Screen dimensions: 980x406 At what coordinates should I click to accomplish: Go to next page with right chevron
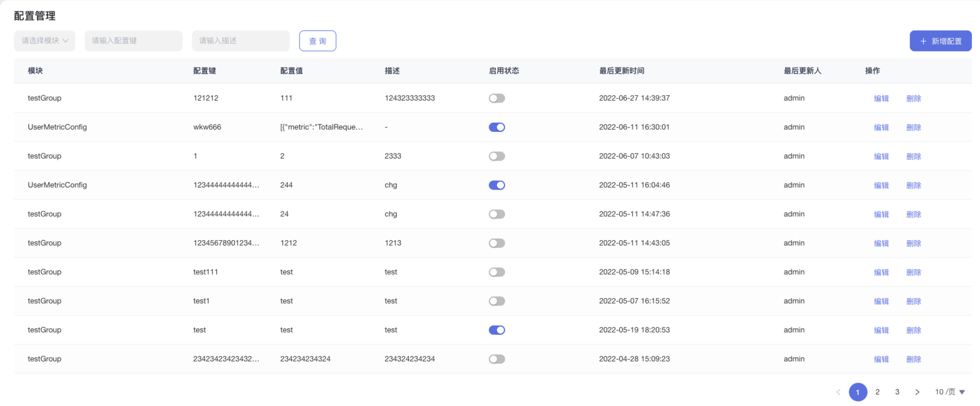pyautogui.click(x=917, y=392)
